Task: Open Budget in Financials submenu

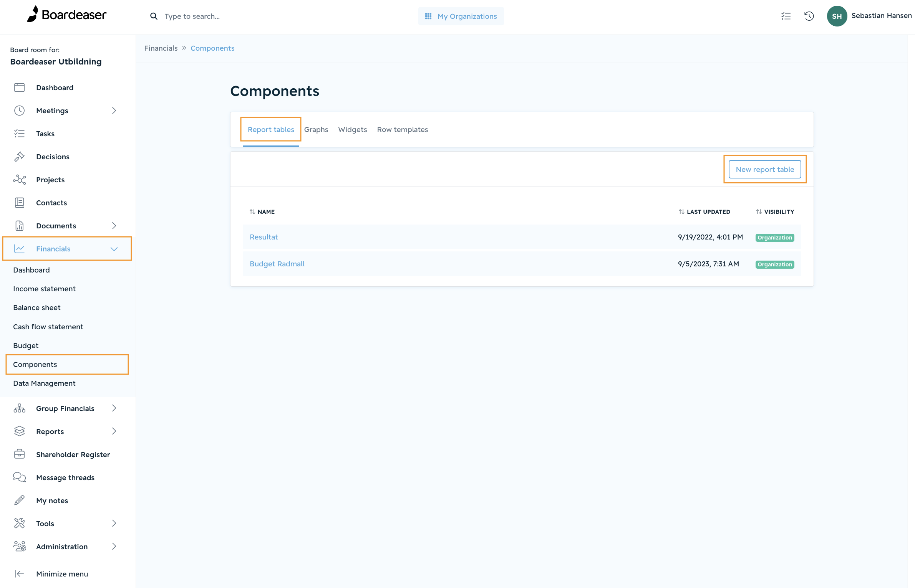Action: pos(26,345)
